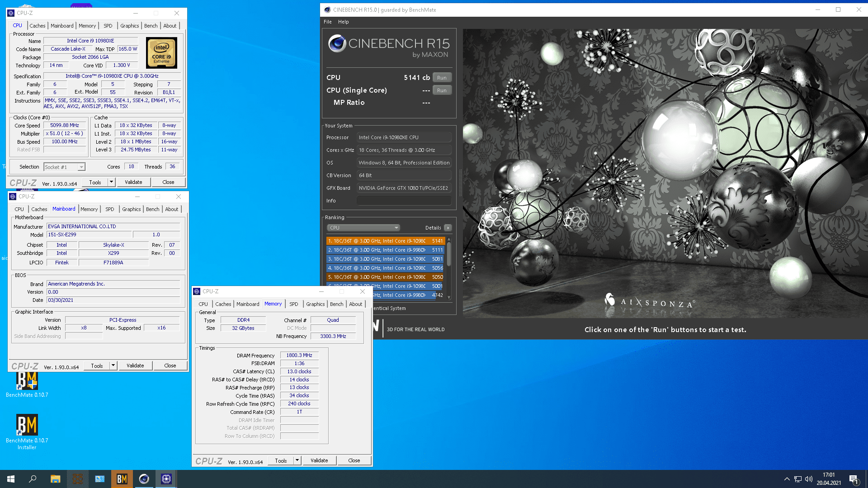The width and height of the screenshot is (868, 488).
Task: Click the volume icon in system tray
Action: (x=808, y=479)
